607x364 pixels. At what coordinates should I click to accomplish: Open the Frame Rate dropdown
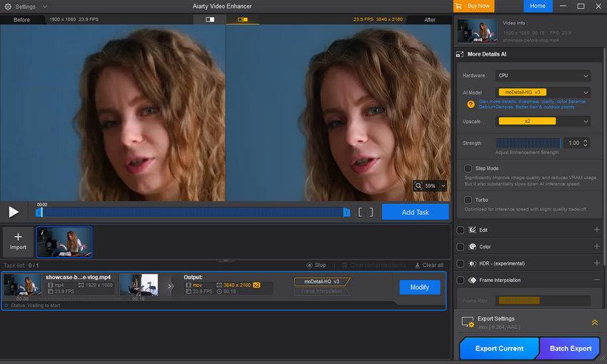click(543, 300)
